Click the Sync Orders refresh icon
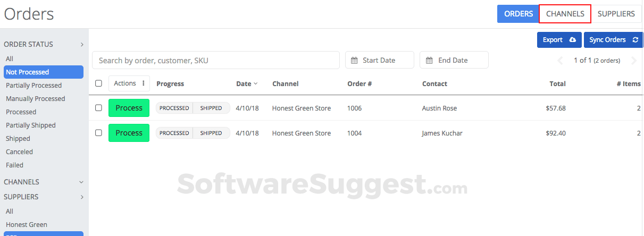 (635, 40)
